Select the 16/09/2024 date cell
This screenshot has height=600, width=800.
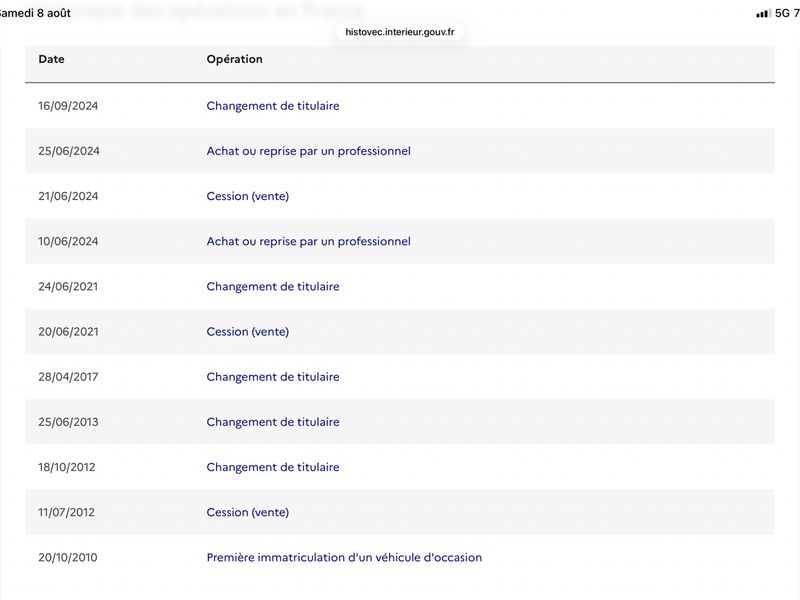pyautogui.click(x=68, y=106)
